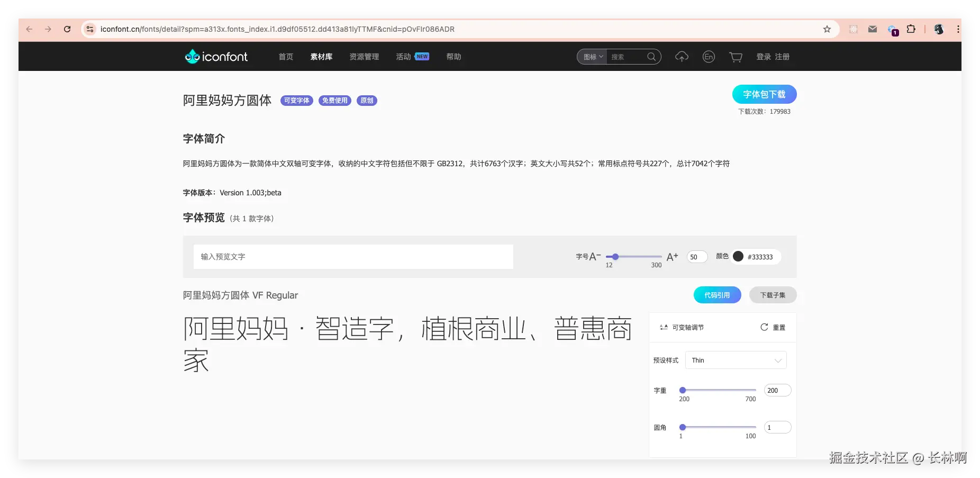Click the 下载子集 button

coord(773,295)
